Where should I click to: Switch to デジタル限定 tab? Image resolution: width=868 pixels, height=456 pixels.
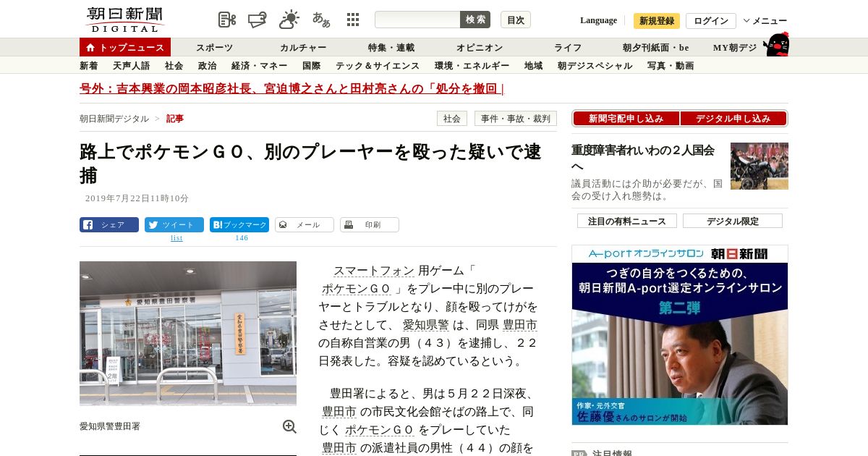pyautogui.click(x=733, y=221)
